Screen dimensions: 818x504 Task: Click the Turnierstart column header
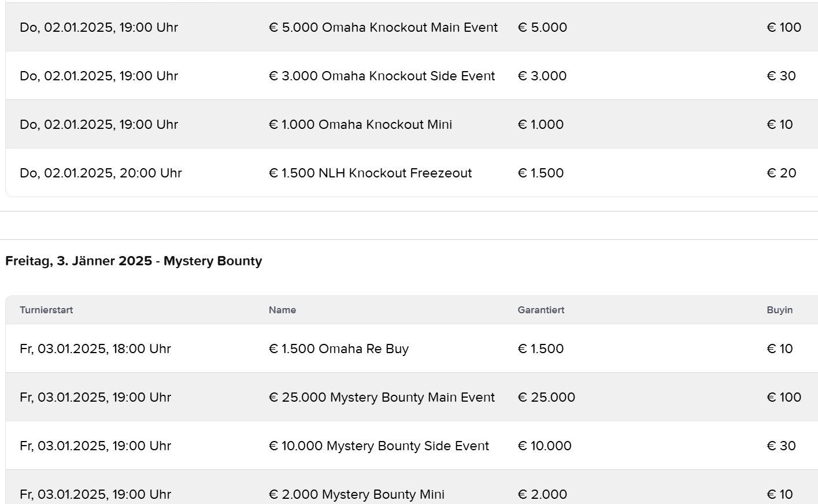46,310
